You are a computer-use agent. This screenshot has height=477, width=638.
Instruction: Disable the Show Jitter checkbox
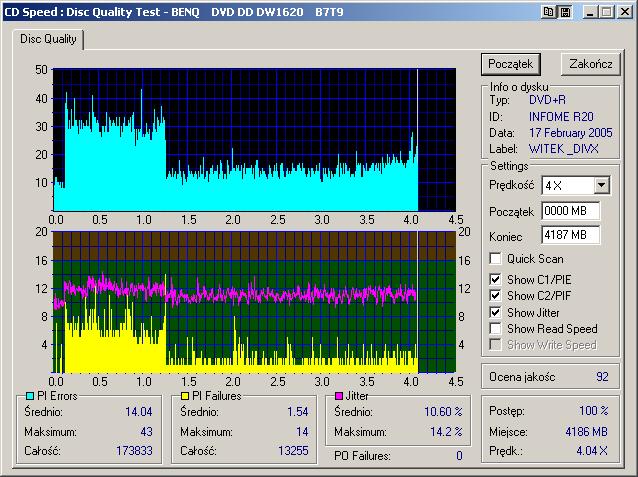496,313
